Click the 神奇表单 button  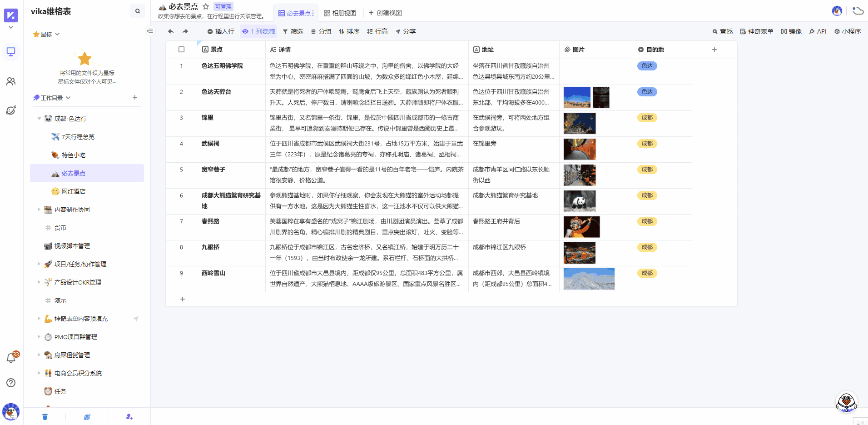pyautogui.click(x=756, y=31)
